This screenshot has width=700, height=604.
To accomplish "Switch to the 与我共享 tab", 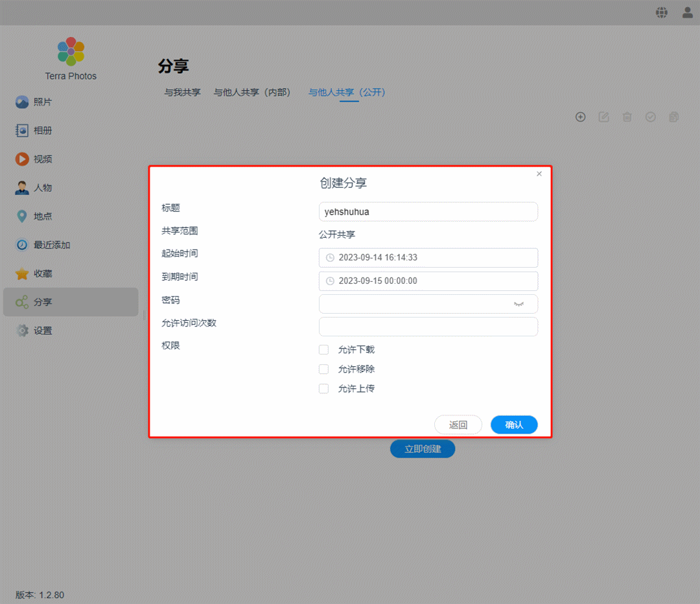I will [181, 93].
